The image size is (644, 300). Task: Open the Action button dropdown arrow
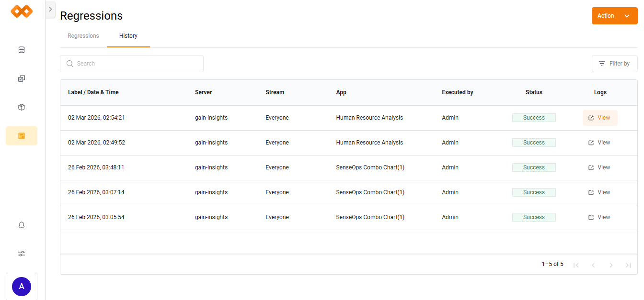click(627, 16)
